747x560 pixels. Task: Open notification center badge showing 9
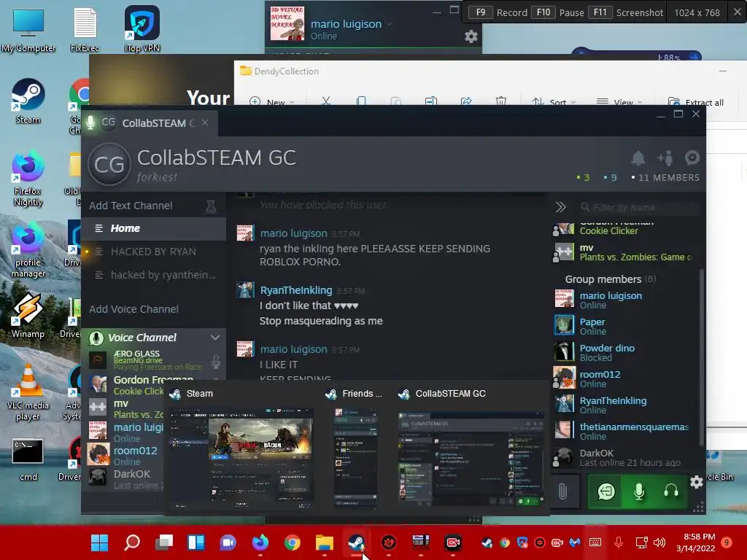click(727, 542)
